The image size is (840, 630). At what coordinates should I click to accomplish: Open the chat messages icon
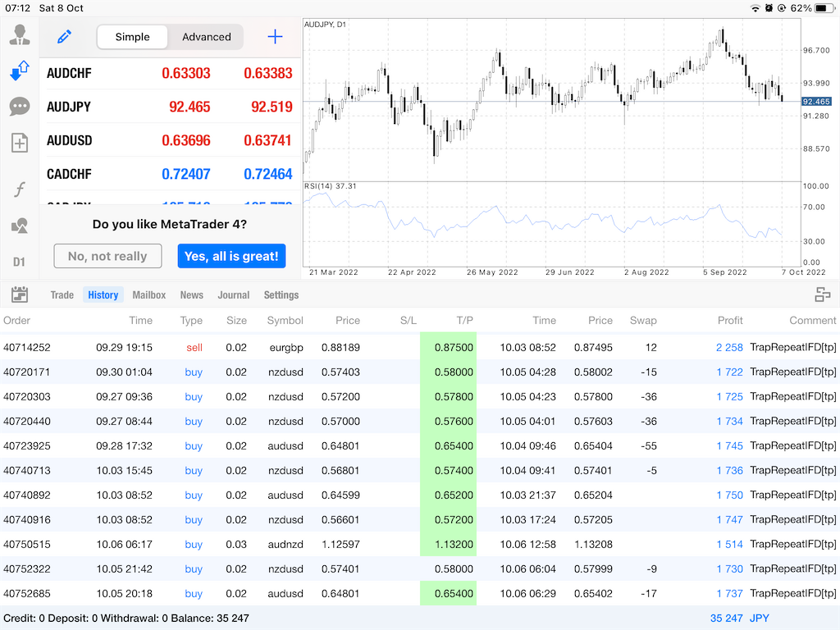point(20,107)
